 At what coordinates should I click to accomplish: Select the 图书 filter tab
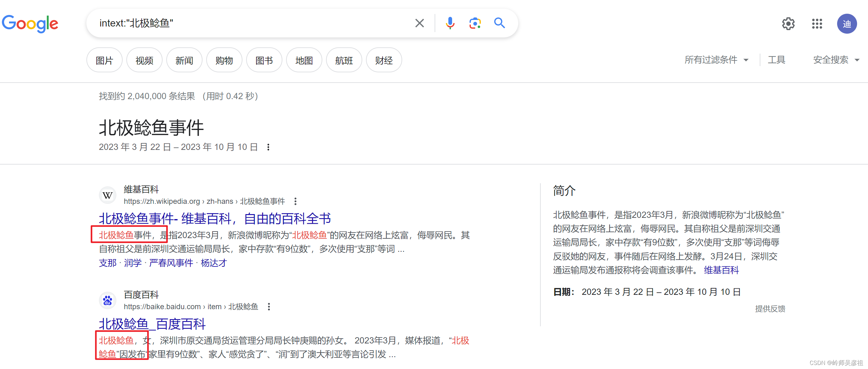pyautogui.click(x=264, y=60)
